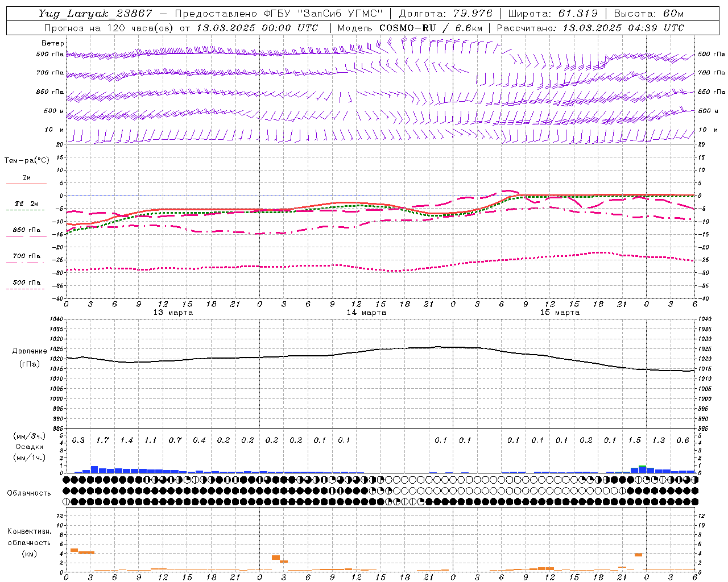This screenshot has width=728, height=582.
Task: Select the Осадки panel label
Action: coord(29,447)
